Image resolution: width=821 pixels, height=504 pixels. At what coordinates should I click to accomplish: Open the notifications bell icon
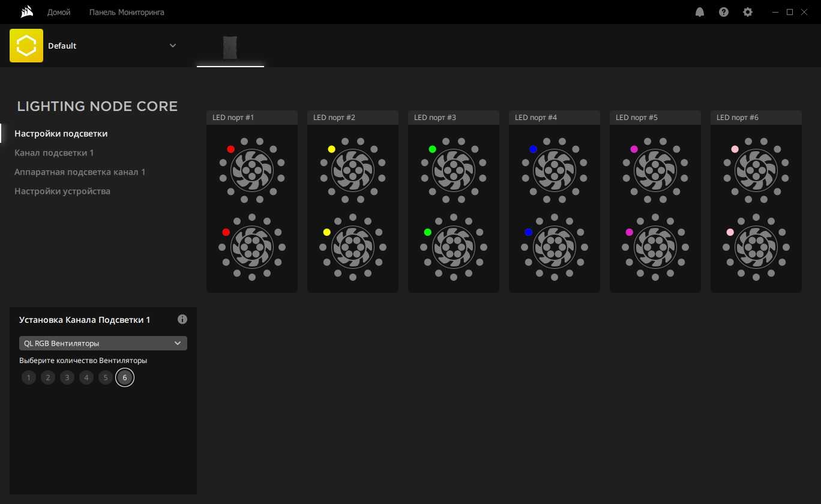[700, 12]
